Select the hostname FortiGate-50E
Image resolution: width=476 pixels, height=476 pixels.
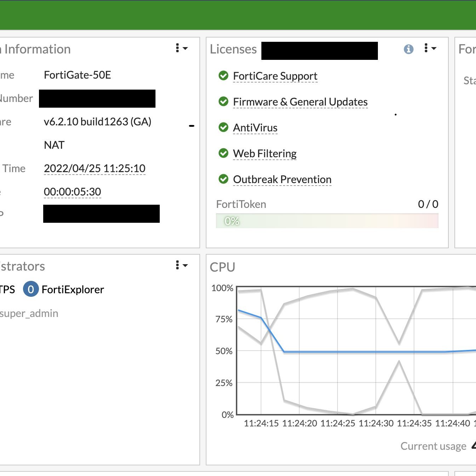78,75
